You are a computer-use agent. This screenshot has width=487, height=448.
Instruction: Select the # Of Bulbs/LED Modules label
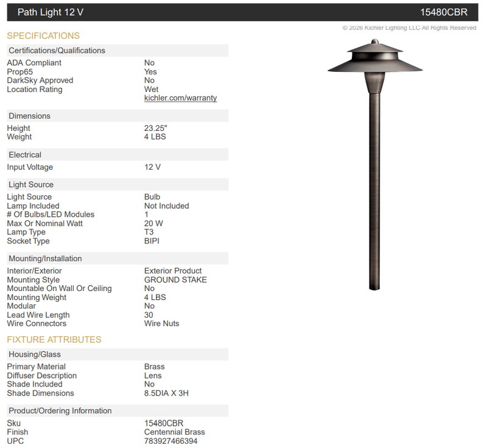coord(51,214)
